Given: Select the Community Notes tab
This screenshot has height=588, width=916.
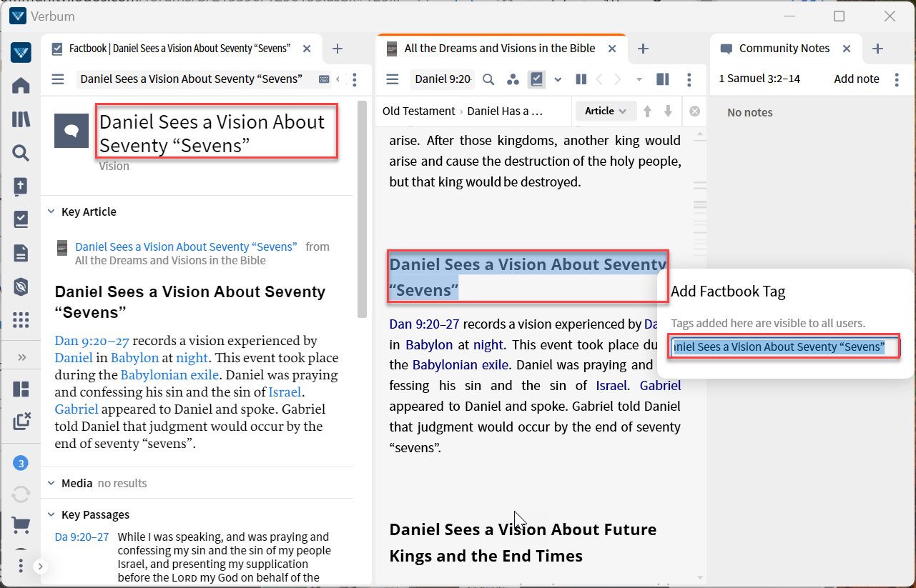Looking at the screenshot, I should pyautogui.click(x=784, y=49).
